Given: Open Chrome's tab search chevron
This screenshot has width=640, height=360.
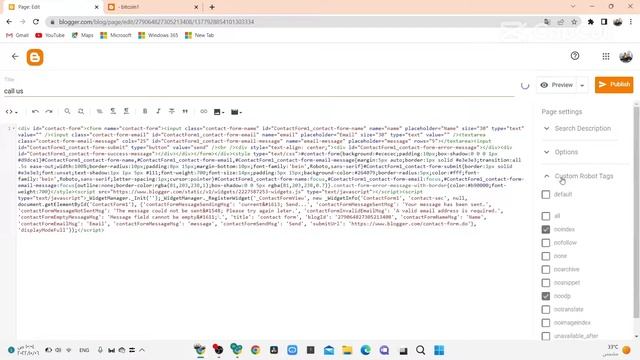Looking at the screenshot, I should click(573, 7).
